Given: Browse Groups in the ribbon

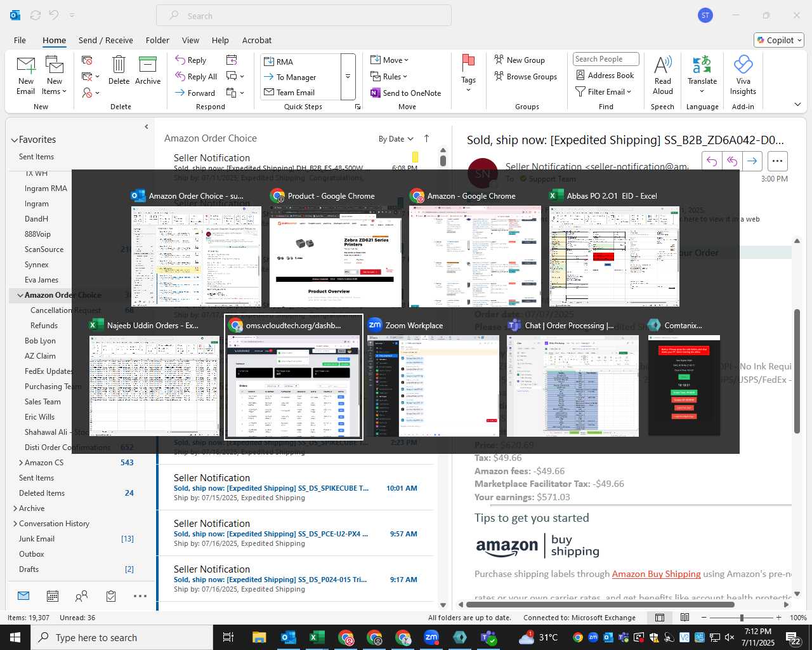Looking at the screenshot, I should (525, 76).
